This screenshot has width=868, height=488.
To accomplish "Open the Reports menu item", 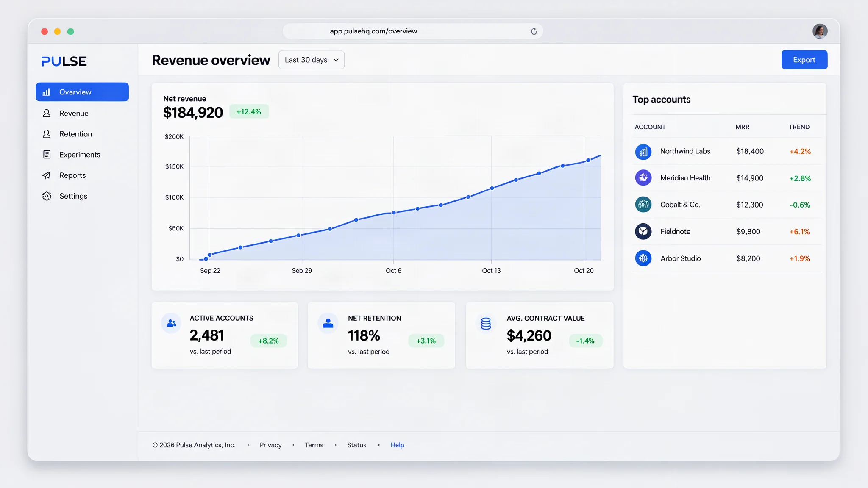I will (x=82, y=175).
